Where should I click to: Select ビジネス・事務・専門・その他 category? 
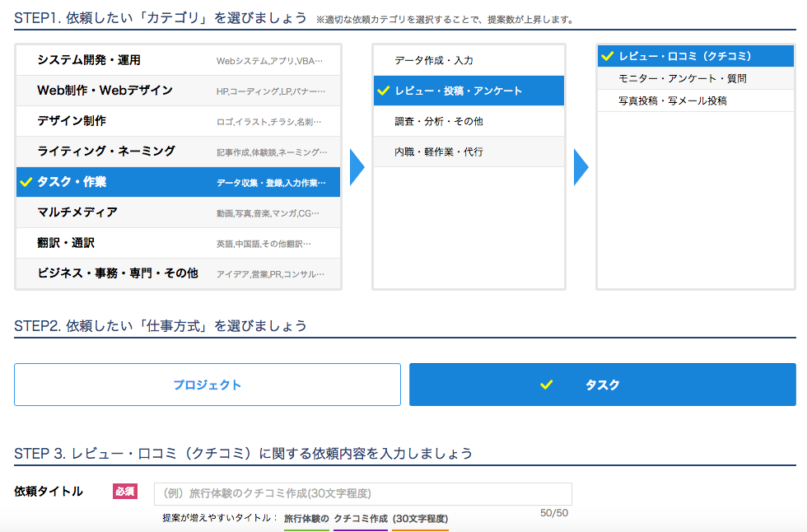[178, 273]
